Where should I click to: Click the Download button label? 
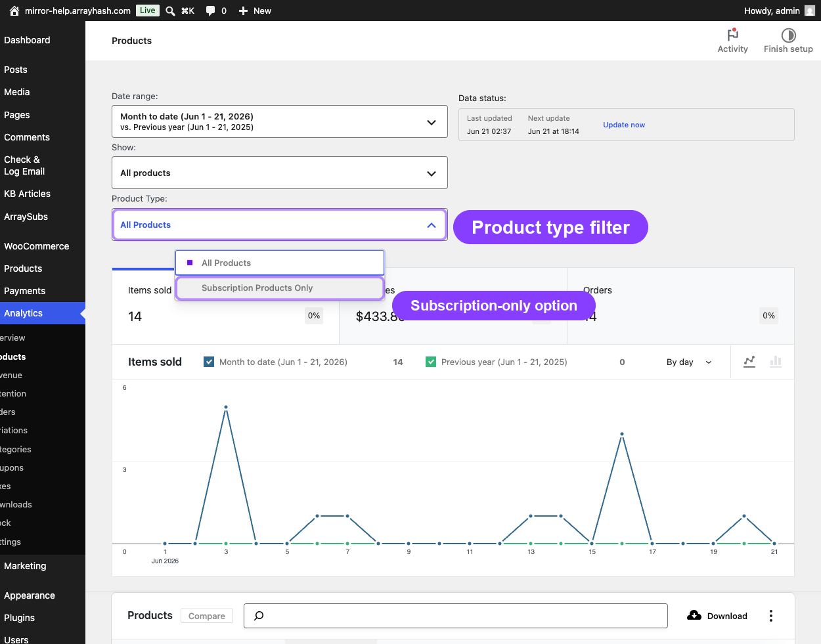[727, 616]
